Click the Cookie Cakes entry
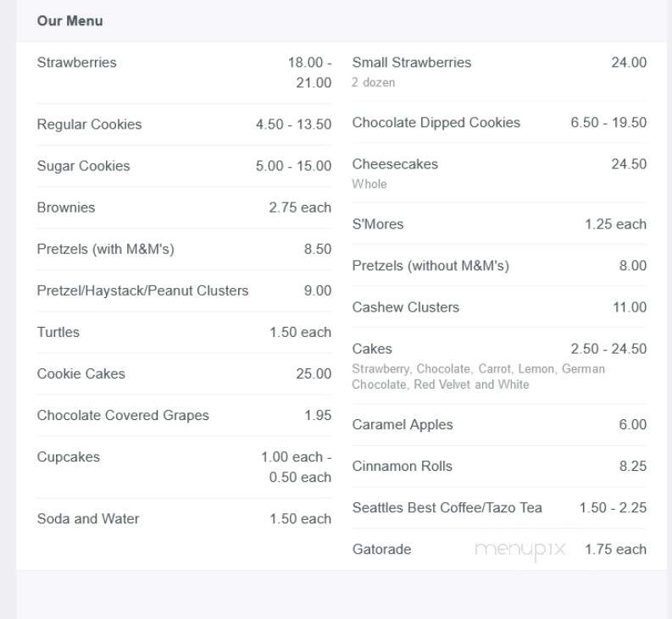 (x=81, y=373)
